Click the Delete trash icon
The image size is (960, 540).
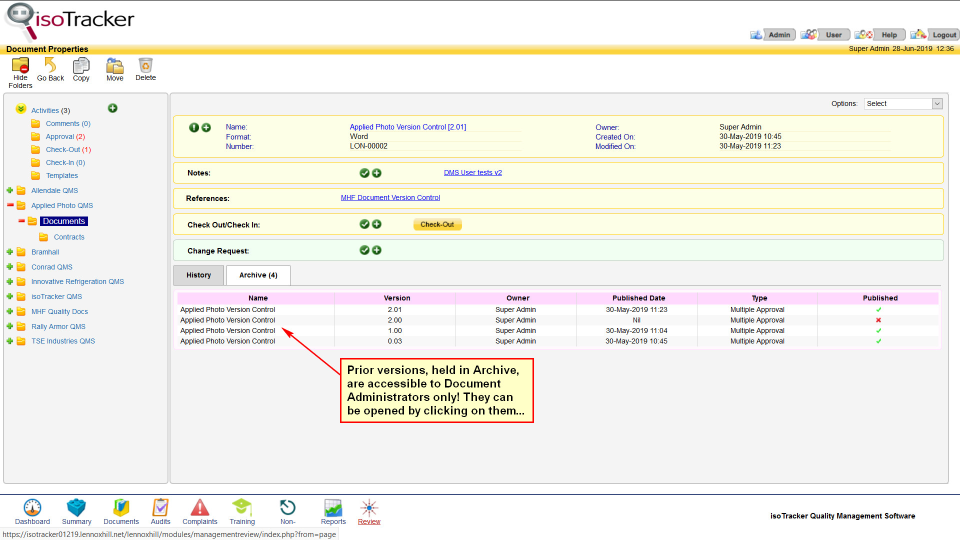146,65
